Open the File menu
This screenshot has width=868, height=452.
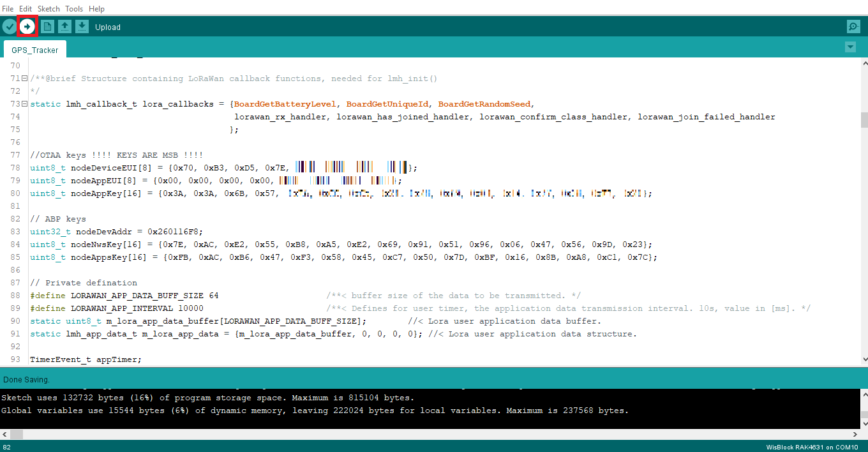8,9
